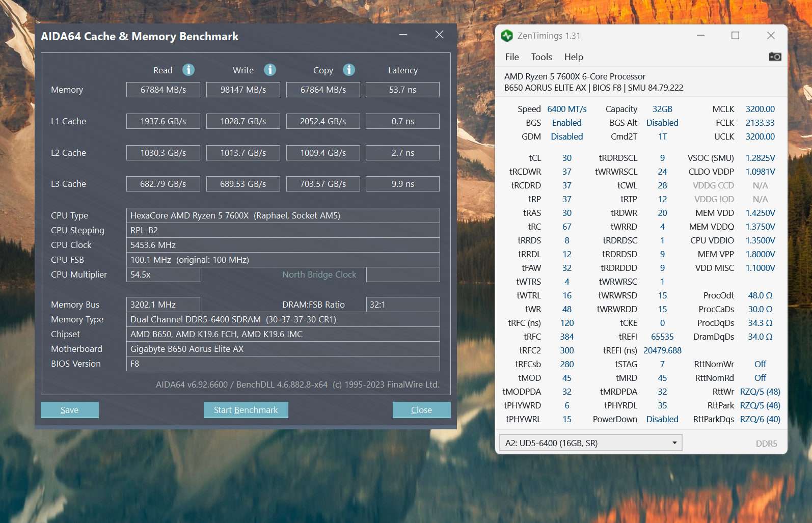Minimize the AIDA64 benchmark window
This screenshot has height=523, width=812.
[403, 35]
